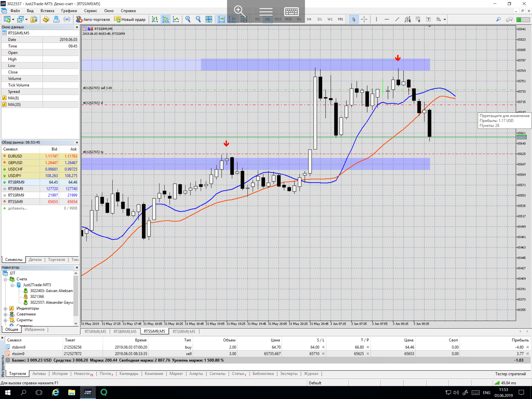Image resolution: width=532 pixels, height=399 pixels.
Task: Click the zoom out chart icon
Action: 198,19
